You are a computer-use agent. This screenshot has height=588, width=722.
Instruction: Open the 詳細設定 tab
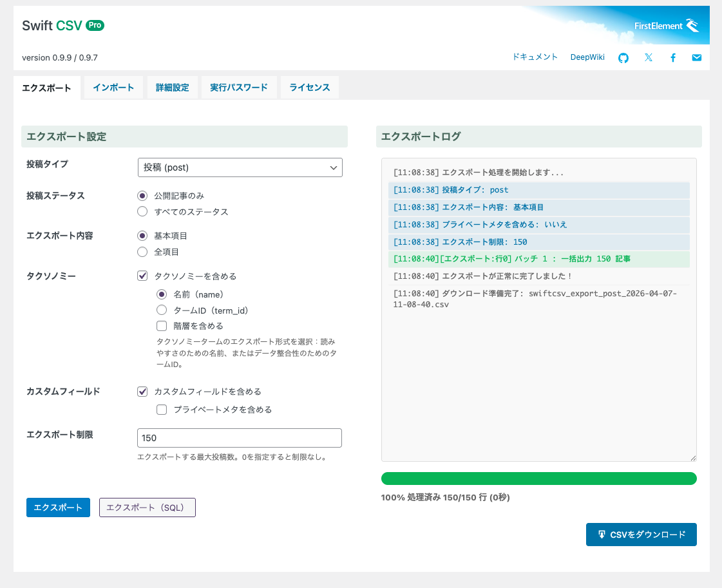click(x=172, y=88)
